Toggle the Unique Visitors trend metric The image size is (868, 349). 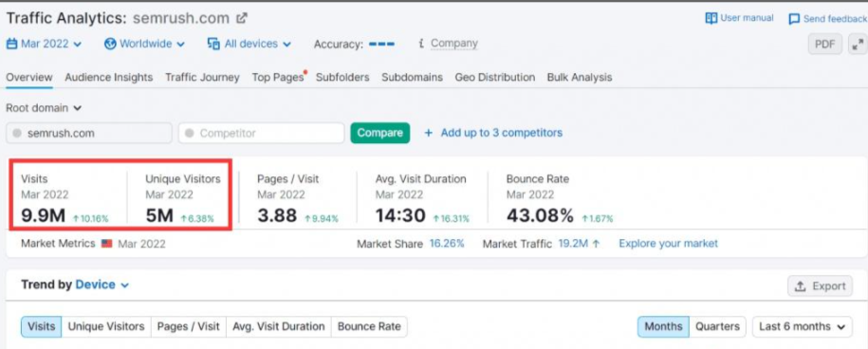pos(106,326)
